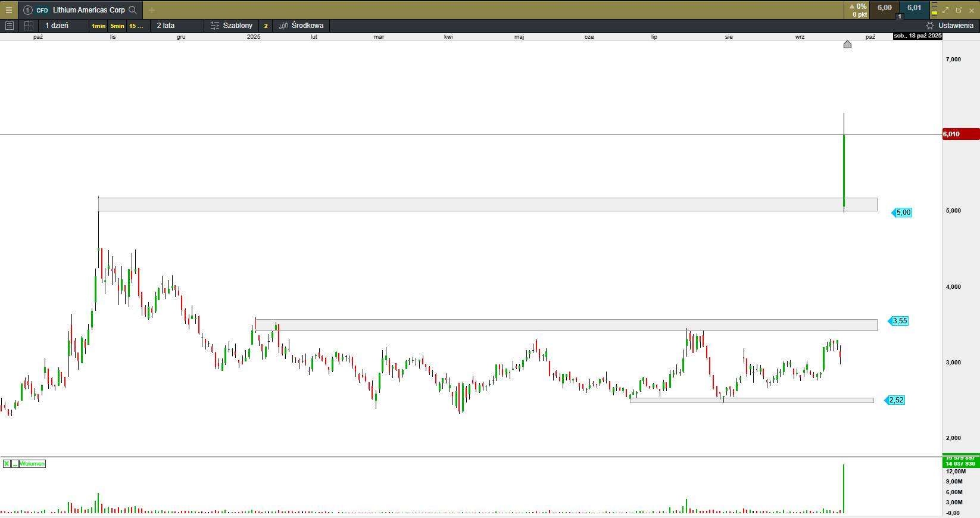The image size is (980, 518).
Task: Open the hamburger menu in top-left corner
Action: point(9,10)
